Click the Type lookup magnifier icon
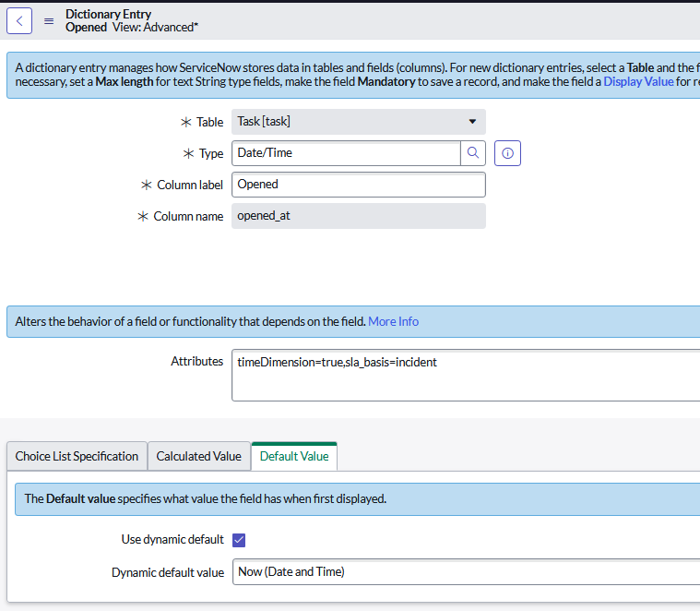 click(x=473, y=153)
